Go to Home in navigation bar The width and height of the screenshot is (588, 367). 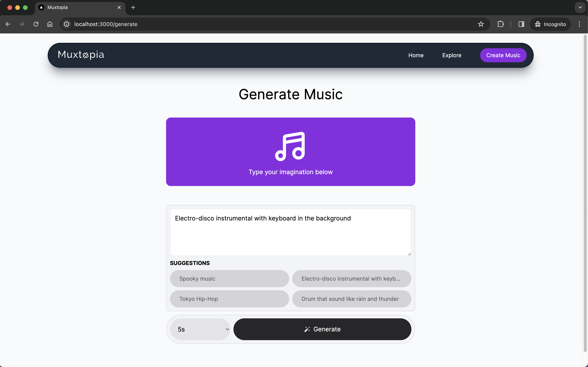[416, 55]
